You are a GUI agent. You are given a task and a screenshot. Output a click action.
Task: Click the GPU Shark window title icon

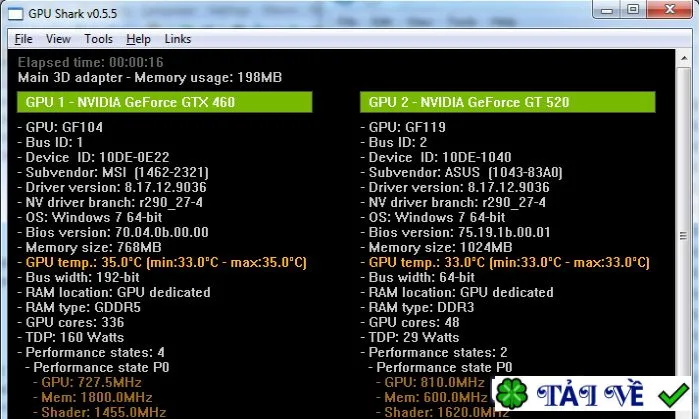15,14
